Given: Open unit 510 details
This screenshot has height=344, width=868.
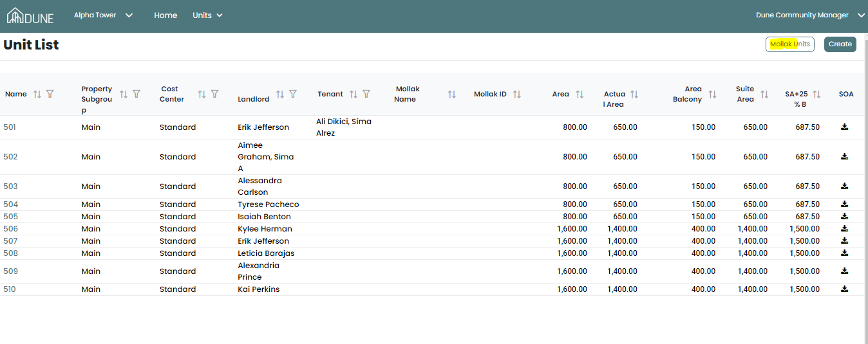Looking at the screenshot, I should [x=10, y=289].
